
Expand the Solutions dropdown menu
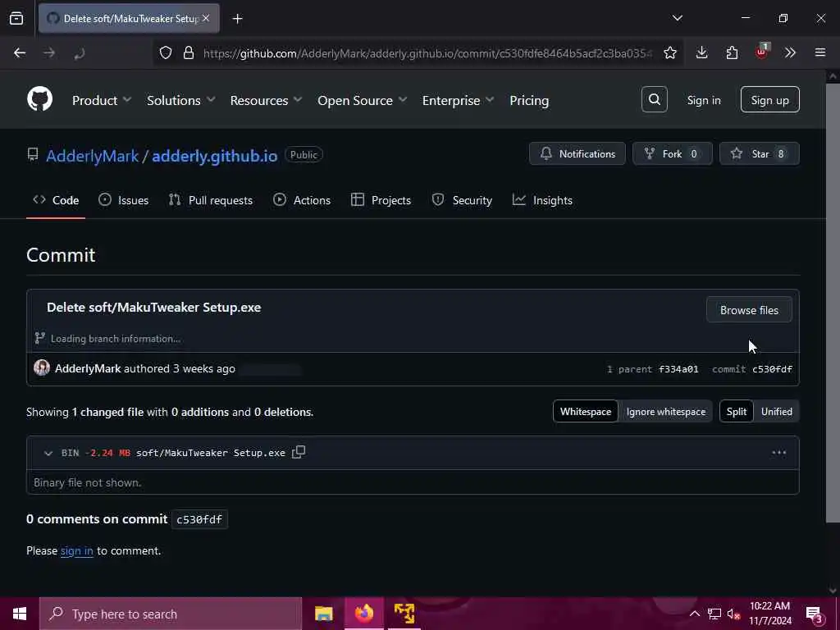tap(181, 100)
